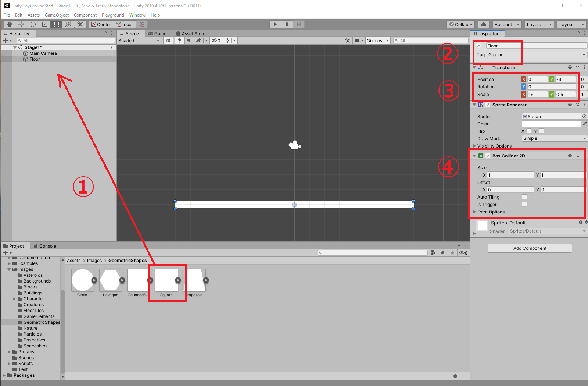
Task: Click search by label icon in Project
Action: (443, 253)
